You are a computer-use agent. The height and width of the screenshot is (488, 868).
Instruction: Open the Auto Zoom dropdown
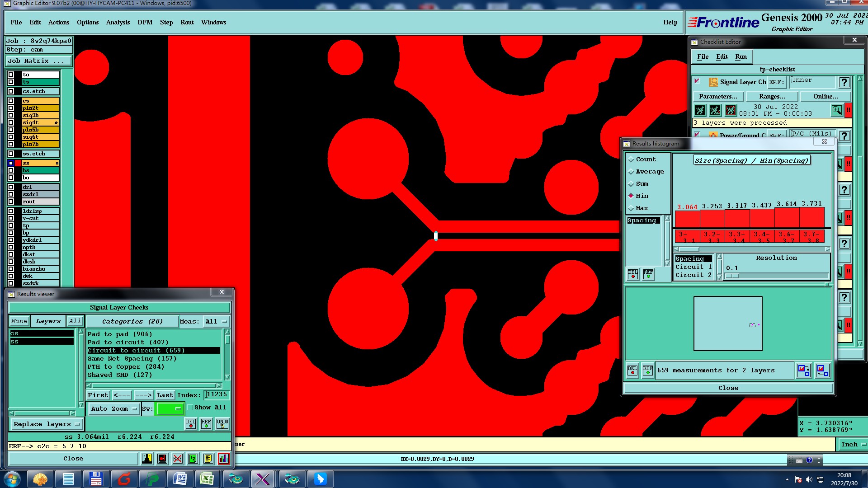(113, 409)
